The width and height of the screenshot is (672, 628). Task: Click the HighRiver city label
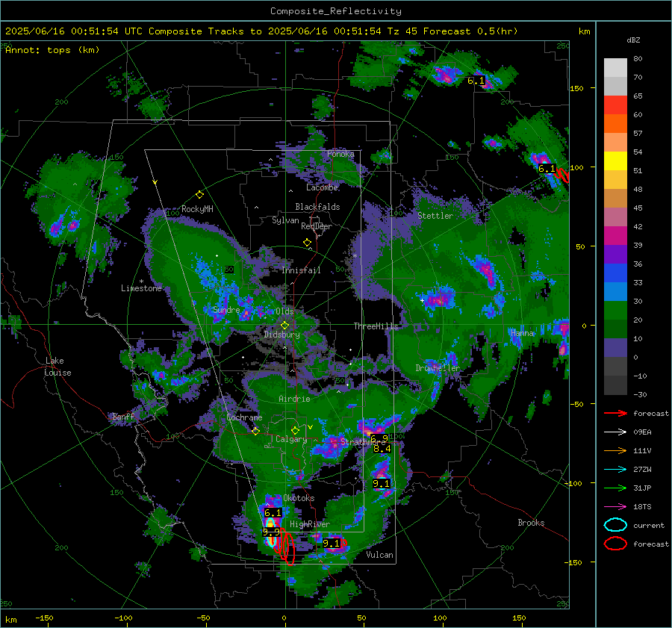click(x=310, y=524)
